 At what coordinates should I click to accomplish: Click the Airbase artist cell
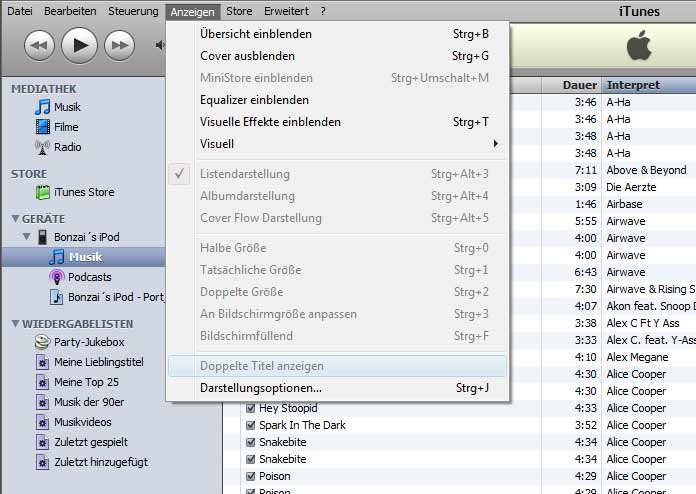(624, 204)
